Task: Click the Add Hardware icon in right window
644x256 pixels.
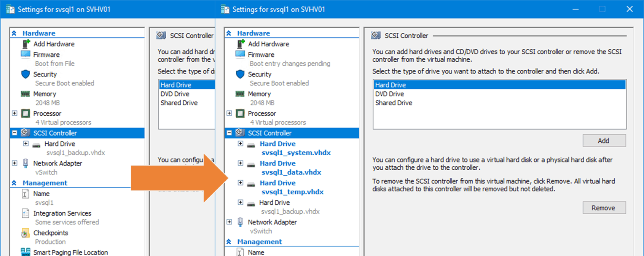Action: (x=240, y=44)
